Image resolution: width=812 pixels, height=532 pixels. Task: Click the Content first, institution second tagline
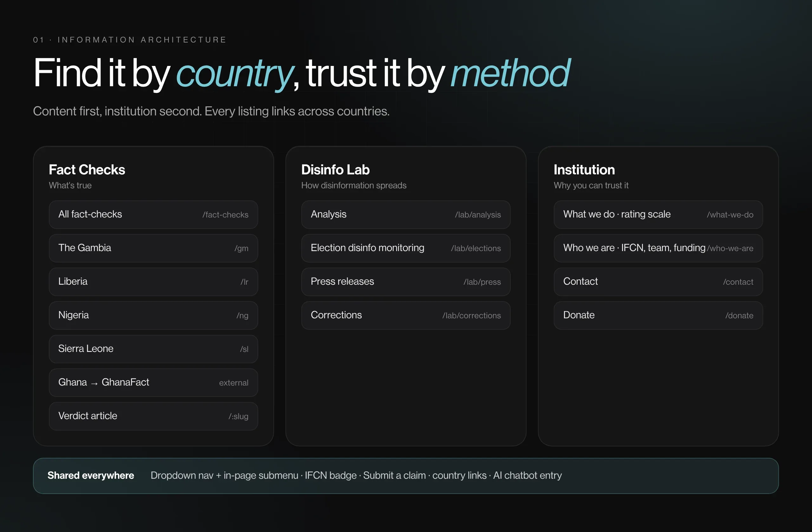tap(211, 112)
